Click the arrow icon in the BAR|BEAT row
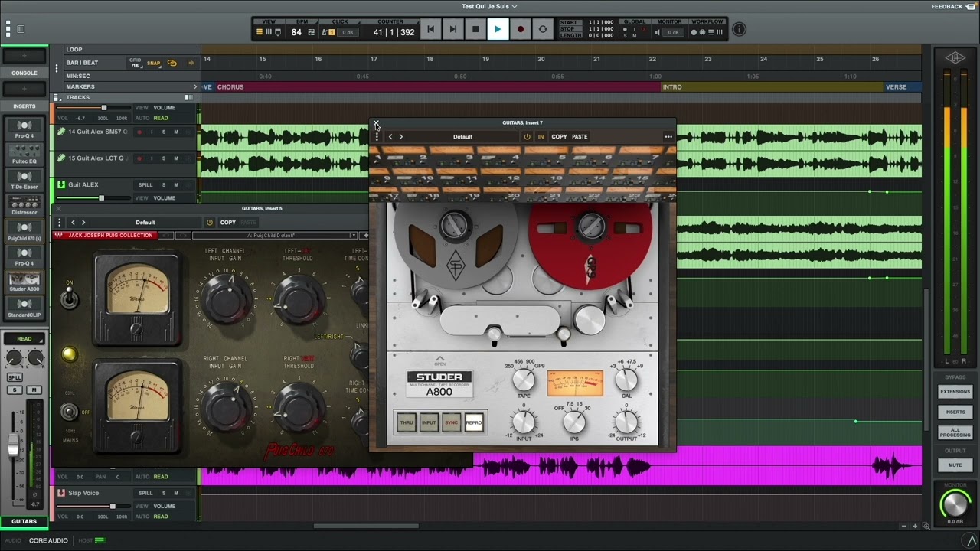Image resolution: width=980 pixels, height=551 pixels. (x=191, y=63)
